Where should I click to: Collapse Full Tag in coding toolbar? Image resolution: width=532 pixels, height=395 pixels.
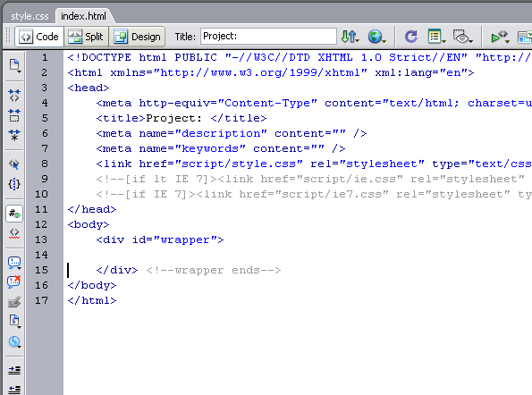14,96
